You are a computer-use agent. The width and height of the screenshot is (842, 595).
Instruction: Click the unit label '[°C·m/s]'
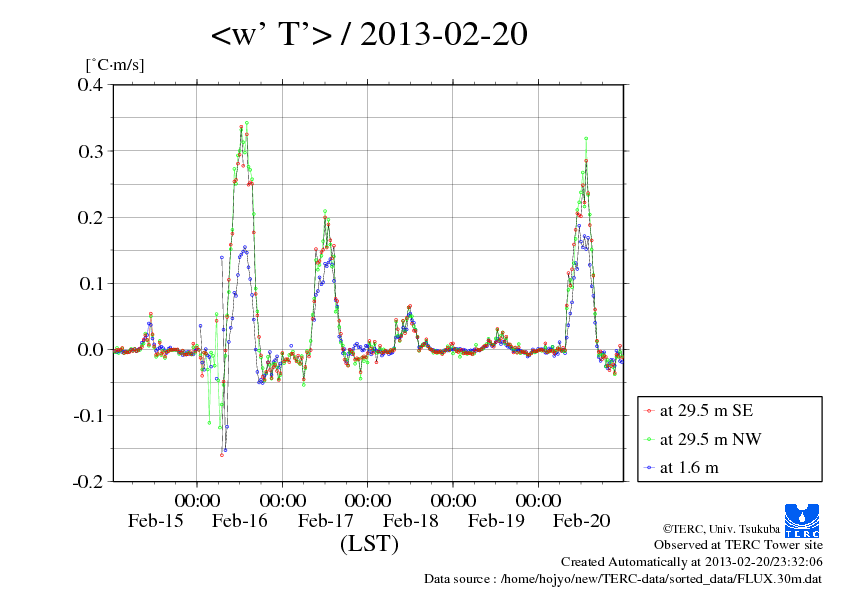115,65
